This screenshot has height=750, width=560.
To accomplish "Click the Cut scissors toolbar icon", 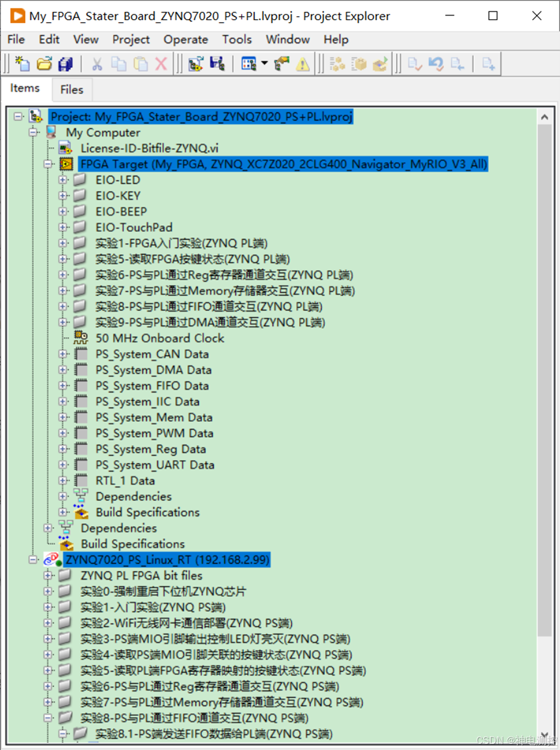I will tap(98, 64).
